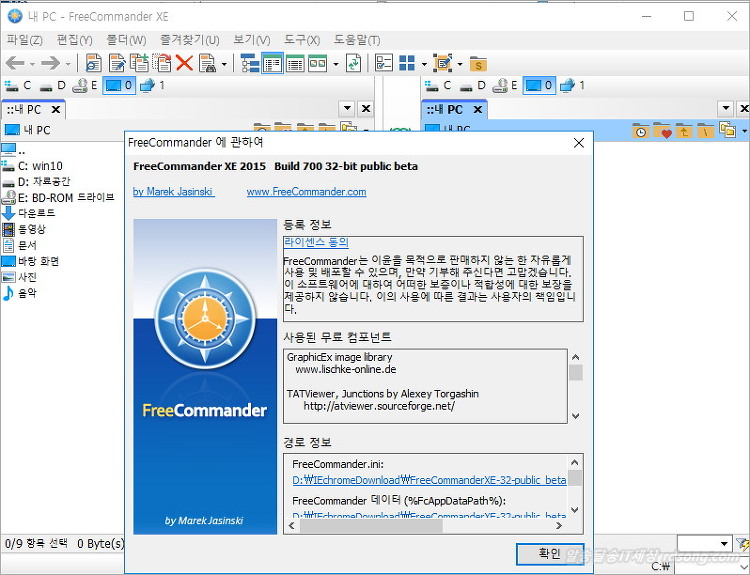Expand the left panel tab list dropdown

[347, 109]
